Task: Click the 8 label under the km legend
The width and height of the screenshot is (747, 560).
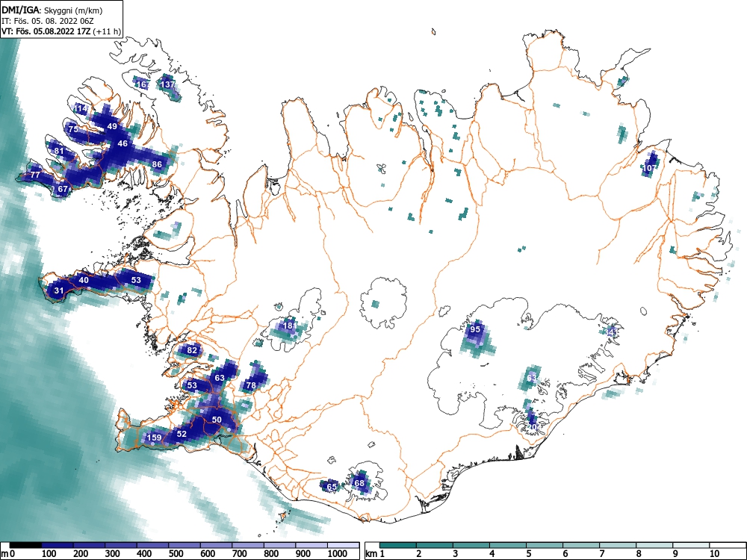Action: (x=639, y=553)
